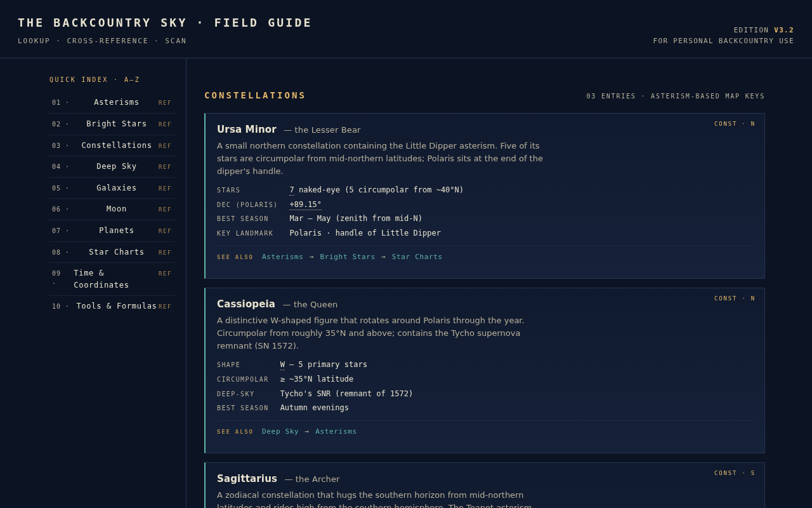Click the underlined 7 in Ursa Minor stars
812x508 pixels.
(x=292, y=190)
